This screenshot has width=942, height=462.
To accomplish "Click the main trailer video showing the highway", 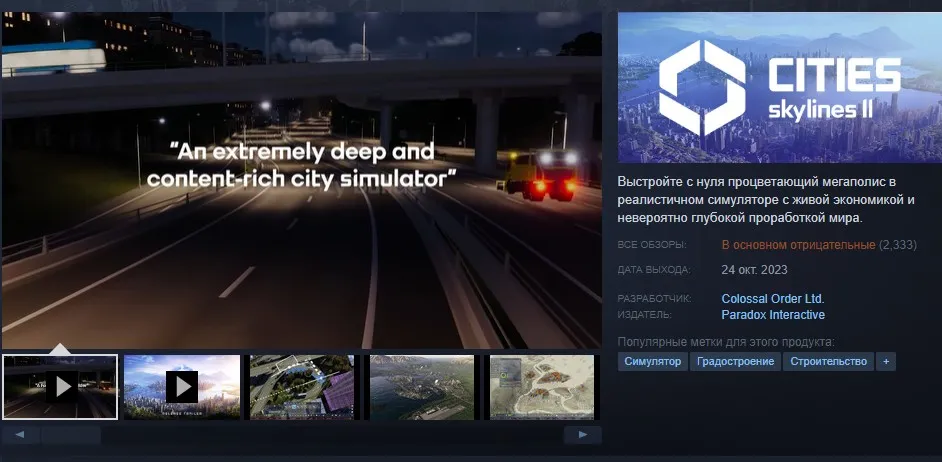I will pos(302,180).
